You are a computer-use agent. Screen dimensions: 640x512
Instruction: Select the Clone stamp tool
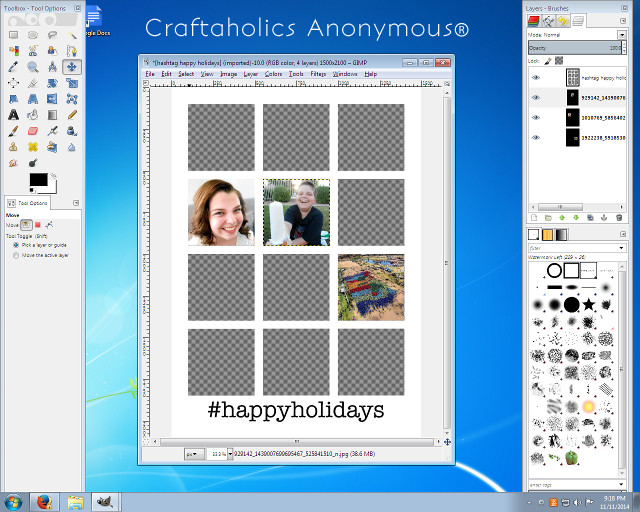coord(13,147)
